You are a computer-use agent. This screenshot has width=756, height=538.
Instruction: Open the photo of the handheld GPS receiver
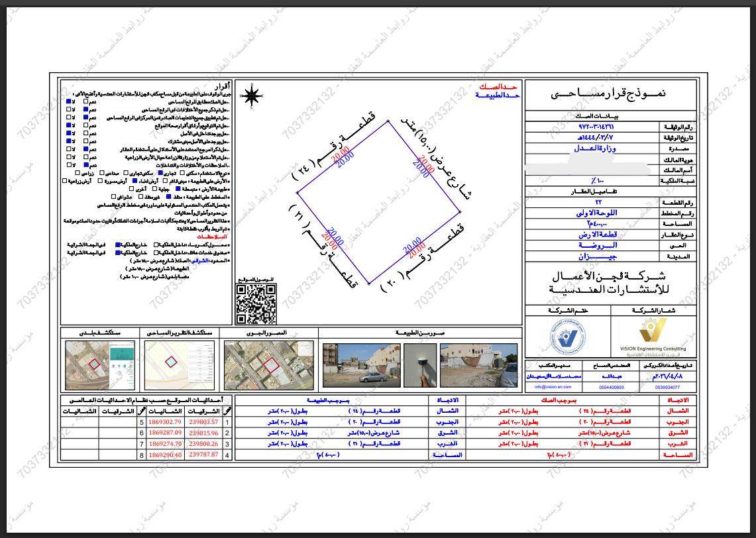pyautogui.click(x=420, y=365)
